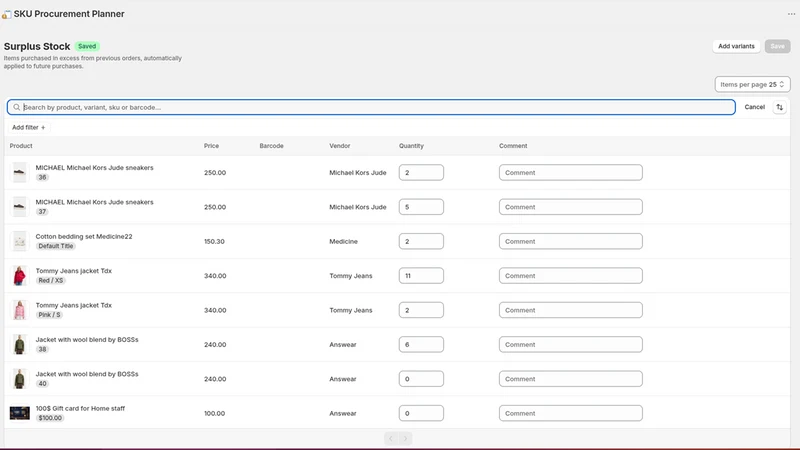The image size is (800, 450).
Task: Click product name Cotton bedding set Medicine22
Action: [84, 236]
